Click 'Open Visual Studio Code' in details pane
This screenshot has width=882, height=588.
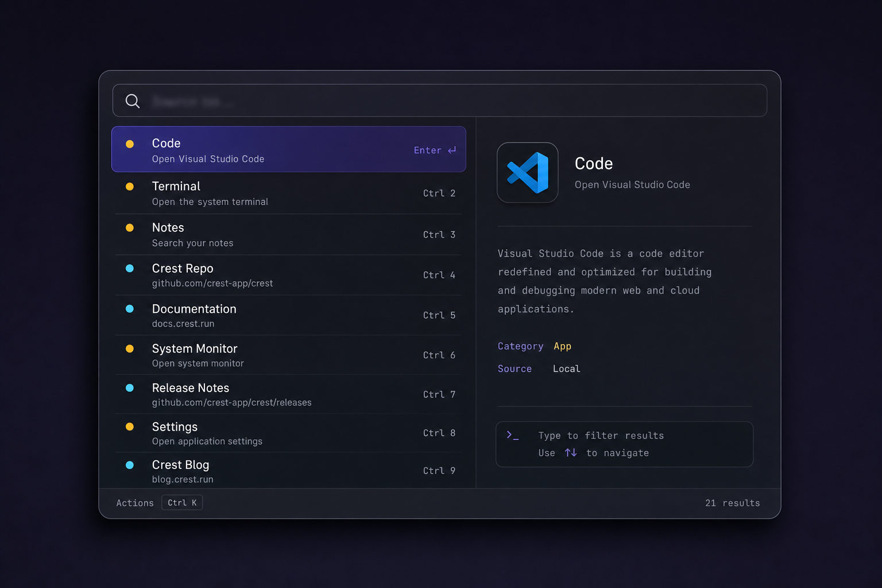coord(632,185)
